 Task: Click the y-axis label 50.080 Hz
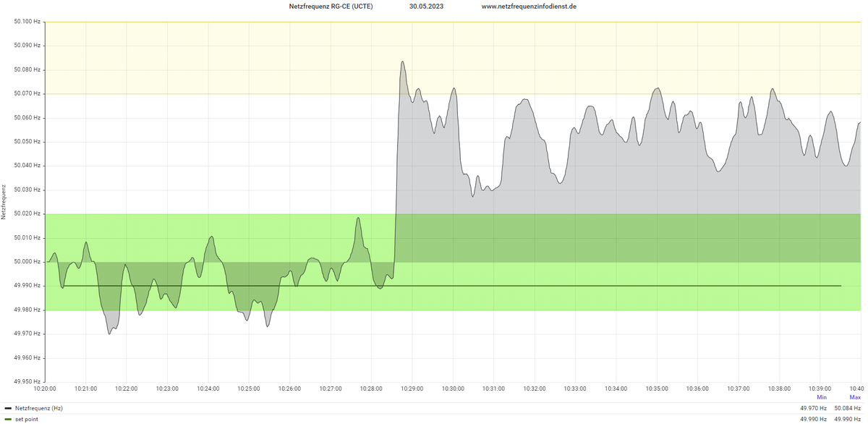(27, 69)
